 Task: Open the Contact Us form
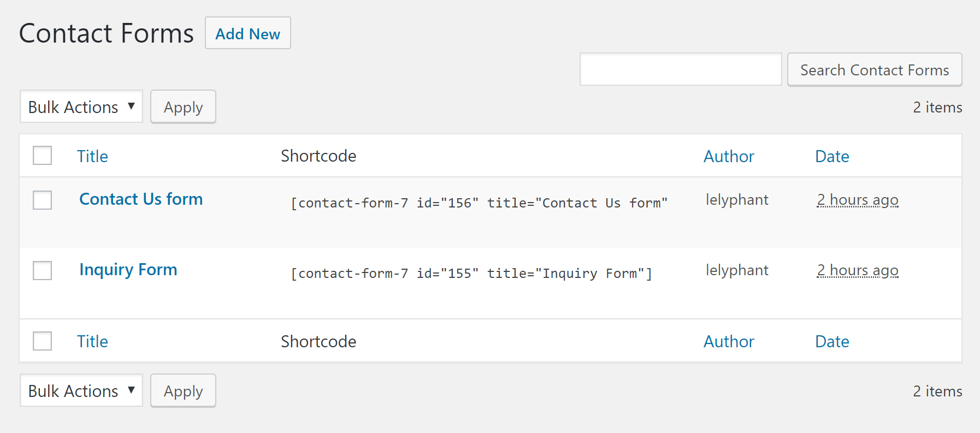pyautogui.click(x=140, y=199)
